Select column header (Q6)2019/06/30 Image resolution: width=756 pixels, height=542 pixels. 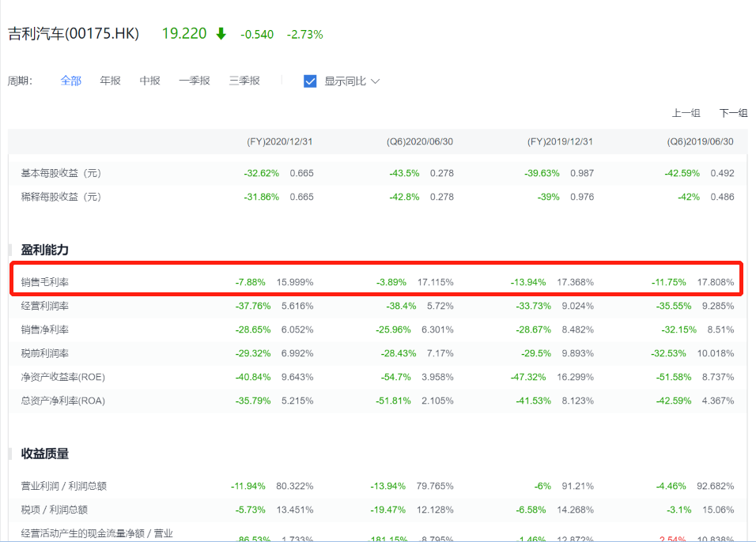coord(700,141)
